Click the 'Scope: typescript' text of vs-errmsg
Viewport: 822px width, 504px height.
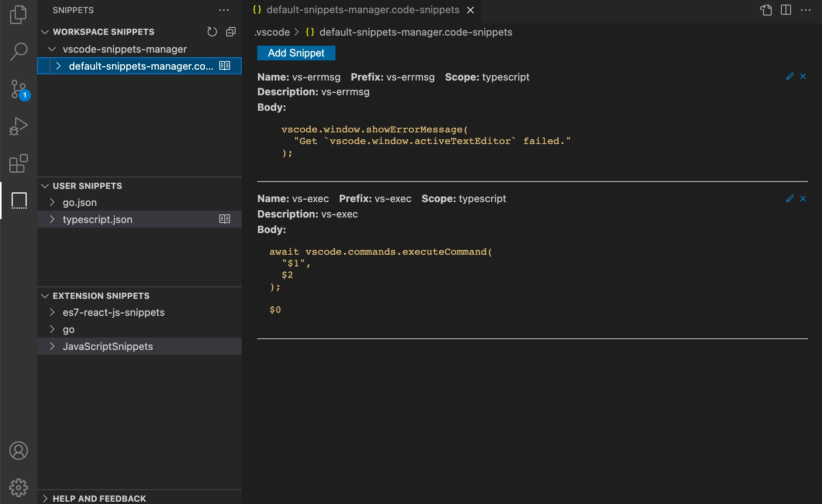(x=487, y=77)
